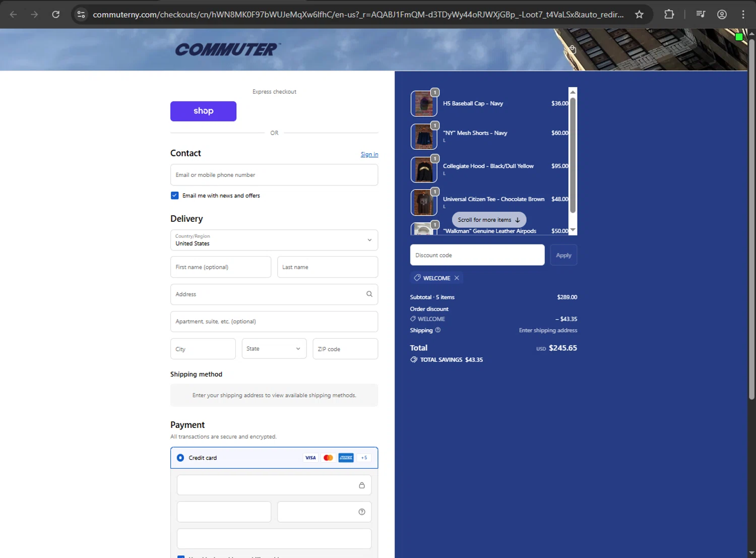
Task: Toggle Email me with news and offers
Action: (x=174, y=195)
